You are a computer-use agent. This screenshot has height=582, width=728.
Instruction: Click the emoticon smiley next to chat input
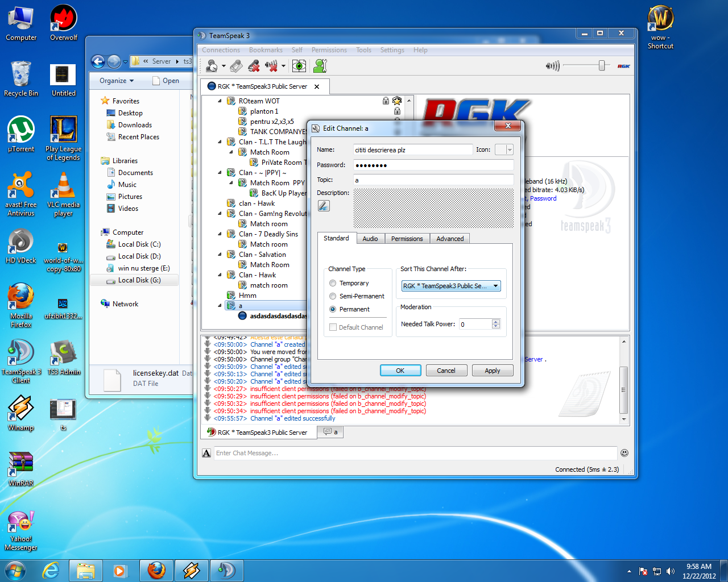point(624,453)
